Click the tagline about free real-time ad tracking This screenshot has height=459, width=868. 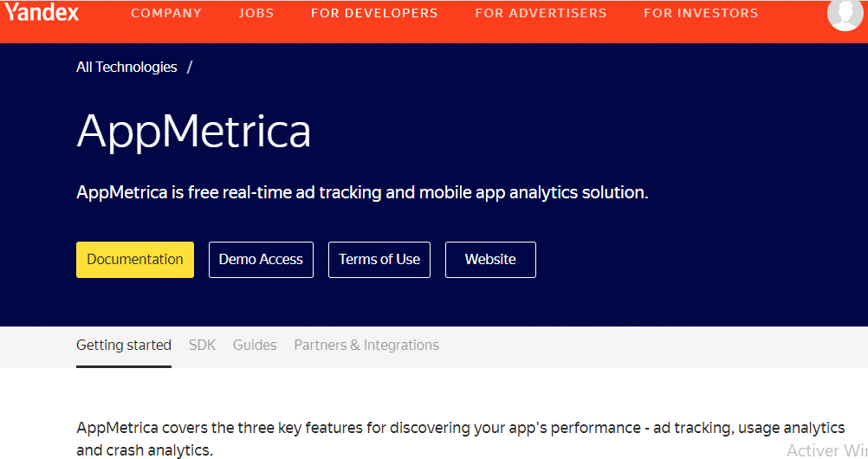point(362,192)
